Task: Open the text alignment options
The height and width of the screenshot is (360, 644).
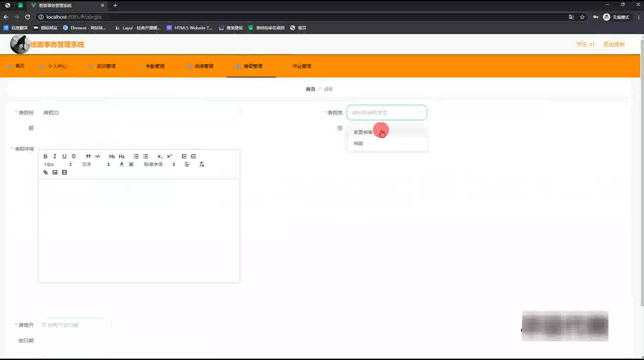Action: 187,164
